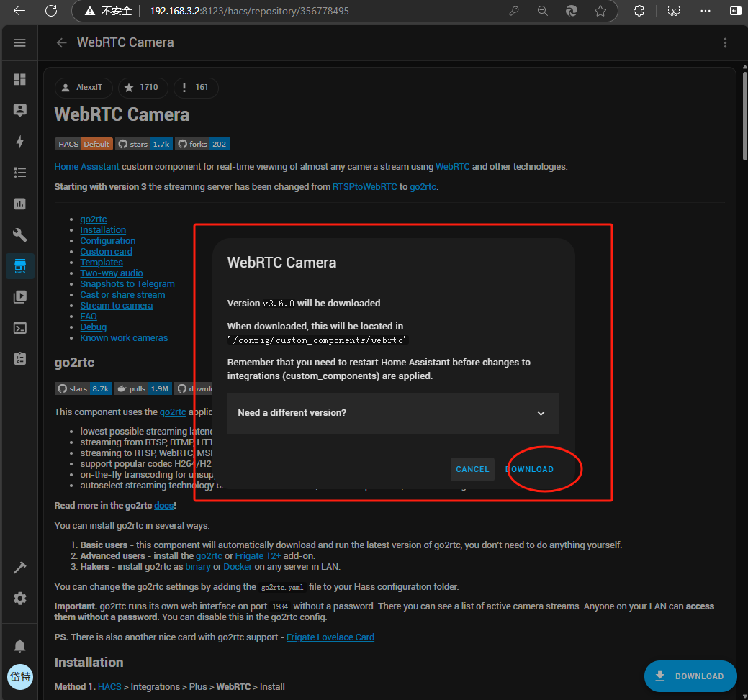This screenshot has width=748, height=700.
Task: Click the AlexxIT author chip
Action: click(83, 88)
